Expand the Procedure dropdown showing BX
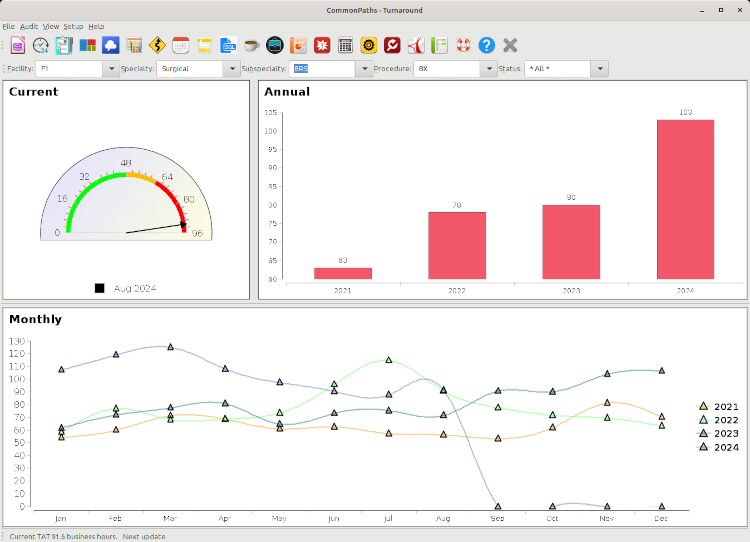Image resolution: width=750 pixels, height=542 pixels. [489, 69]
